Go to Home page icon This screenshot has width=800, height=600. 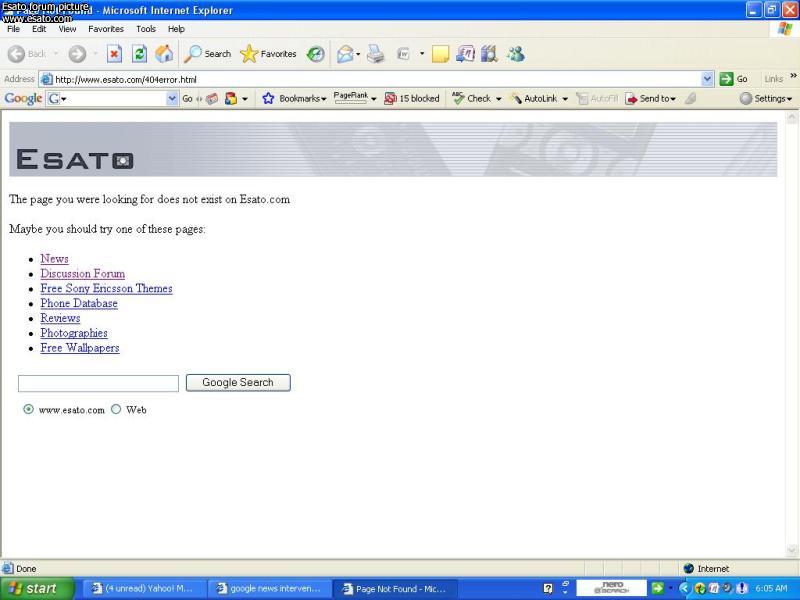(x=164, y=54)
